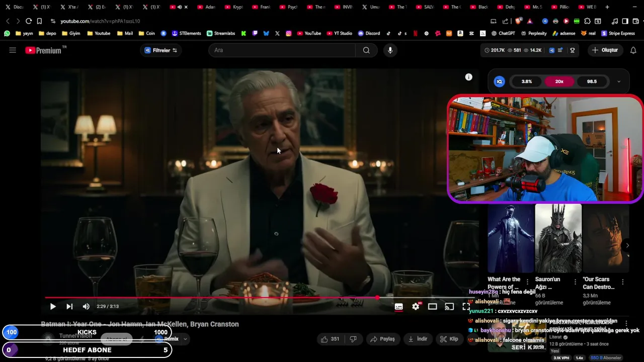The width and height of the screenshot is (644, 362).
Task: View site settings icon in address bar
Action: (x=53, y=21)
